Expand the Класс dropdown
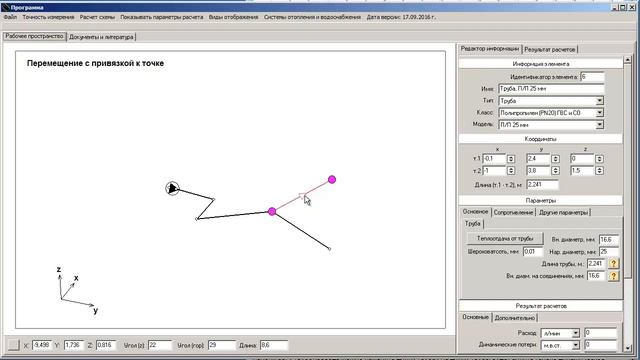 (599, 113)
